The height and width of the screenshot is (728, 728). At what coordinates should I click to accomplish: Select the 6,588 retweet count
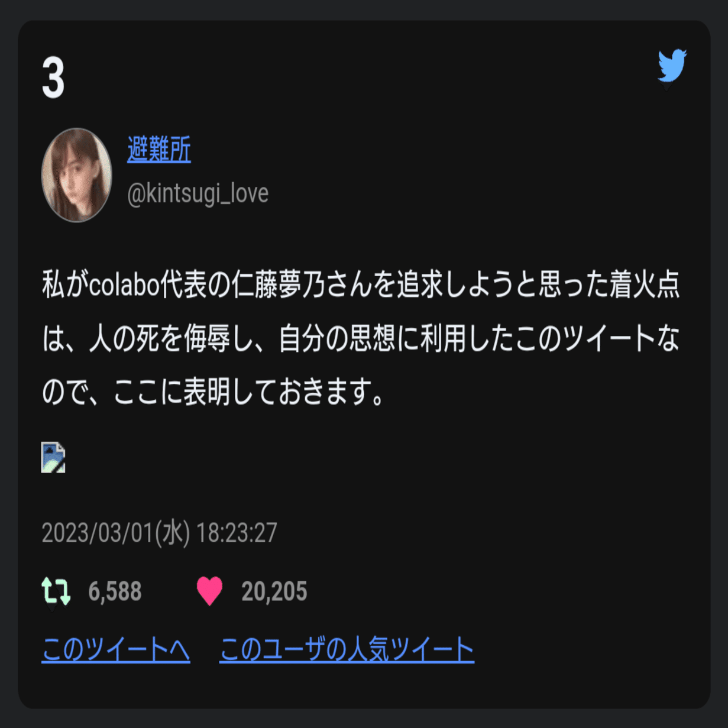[x=115, y=591]
